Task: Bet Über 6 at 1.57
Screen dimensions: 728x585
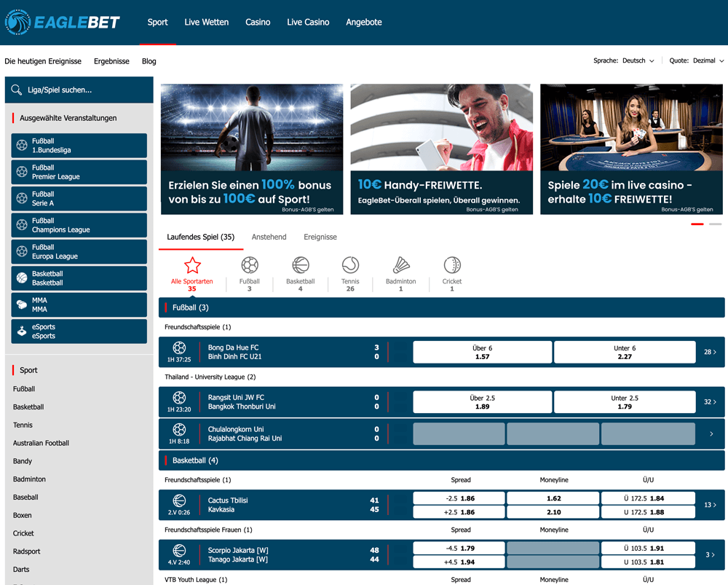Action: [483, 352]
